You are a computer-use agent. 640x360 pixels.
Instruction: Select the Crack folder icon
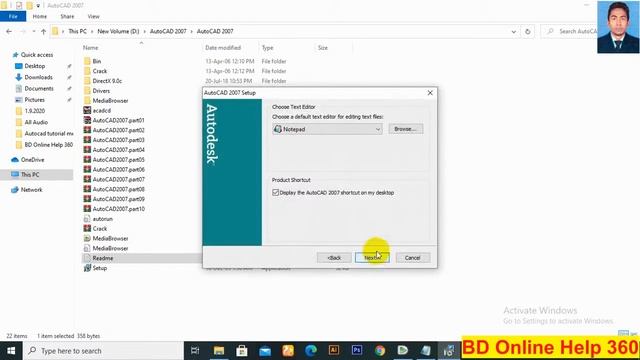87,71
